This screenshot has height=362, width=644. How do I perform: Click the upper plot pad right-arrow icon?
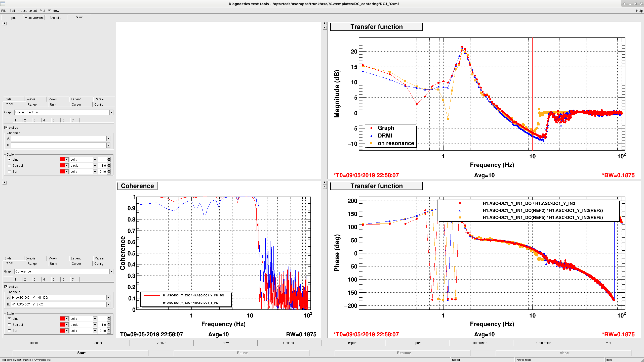(325, 23)
